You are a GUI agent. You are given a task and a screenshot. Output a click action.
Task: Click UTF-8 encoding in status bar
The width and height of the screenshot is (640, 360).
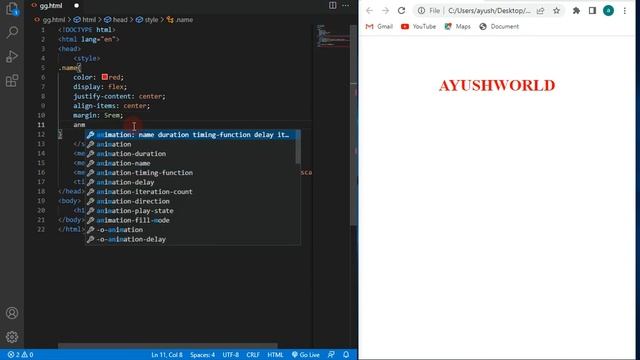231,355
